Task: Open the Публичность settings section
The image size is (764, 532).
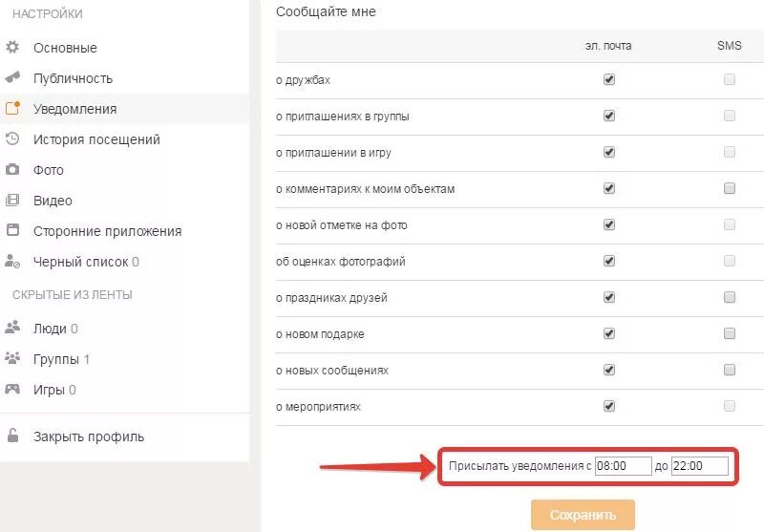Action: (73, 78)
